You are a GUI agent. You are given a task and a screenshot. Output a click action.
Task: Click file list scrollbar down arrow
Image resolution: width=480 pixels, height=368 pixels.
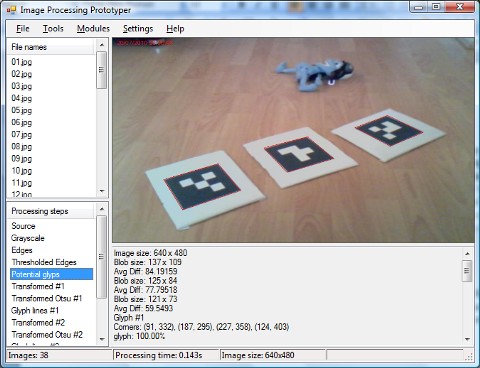(102, 191)
